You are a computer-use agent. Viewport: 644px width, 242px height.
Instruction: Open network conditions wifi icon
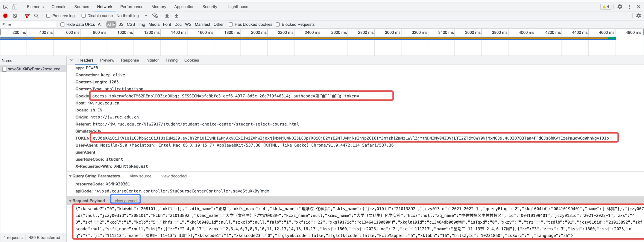(x=155, y=16)
